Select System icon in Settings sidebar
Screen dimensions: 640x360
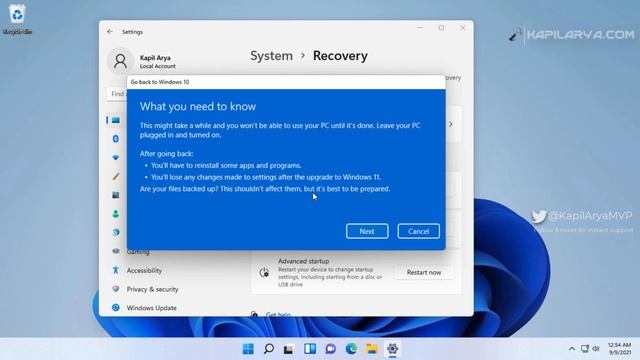tap(116, 120)
